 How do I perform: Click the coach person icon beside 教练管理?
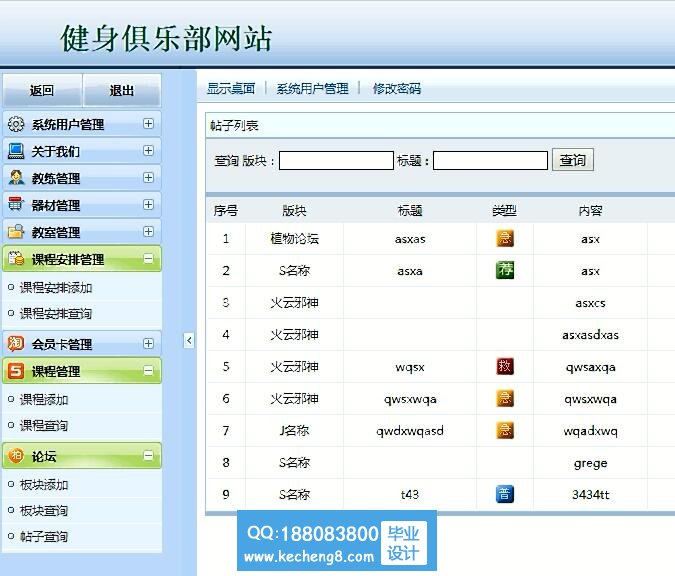(x=16, y=177)
